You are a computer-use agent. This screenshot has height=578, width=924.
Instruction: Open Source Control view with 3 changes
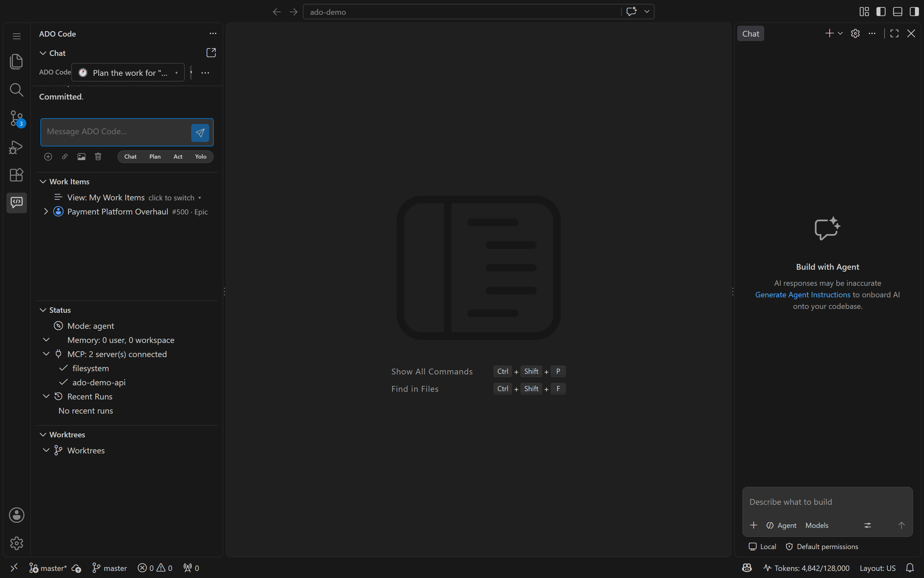(x=16, y=118)
